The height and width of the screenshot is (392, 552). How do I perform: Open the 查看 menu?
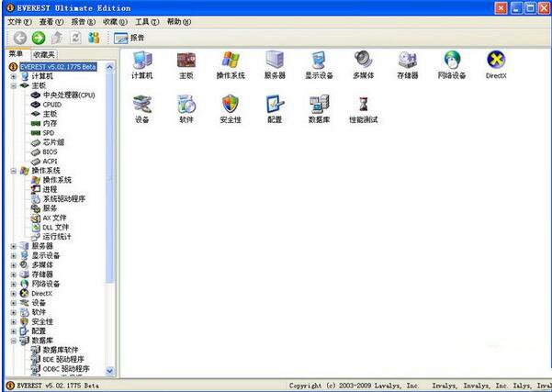point(51,22)
